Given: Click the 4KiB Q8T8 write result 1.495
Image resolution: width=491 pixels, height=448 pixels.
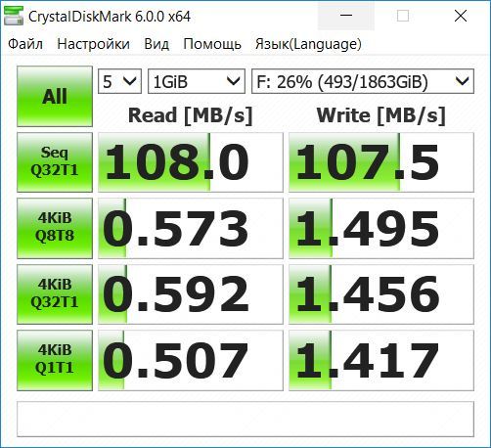Looking at the screenshot, I should click(381, 228).
